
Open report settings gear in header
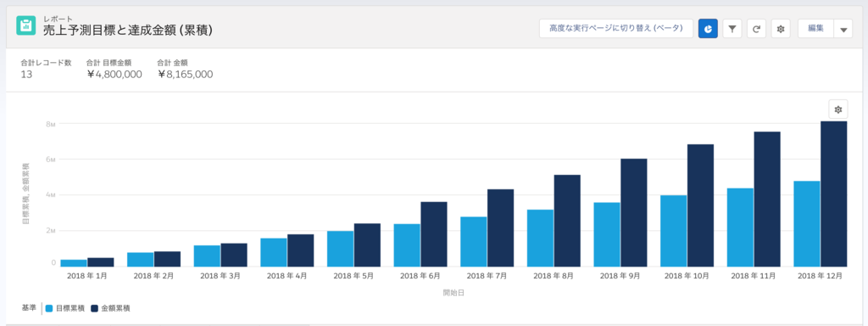click(x=781, y=28)
